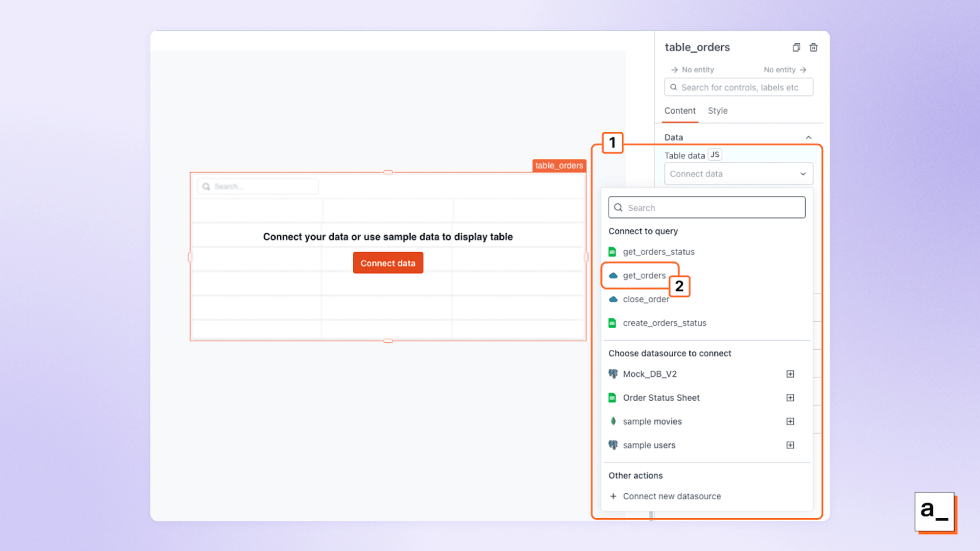Switch to the Style tab
The width and height of the screenshot is (980, 551).
click(x=717, y=111)
